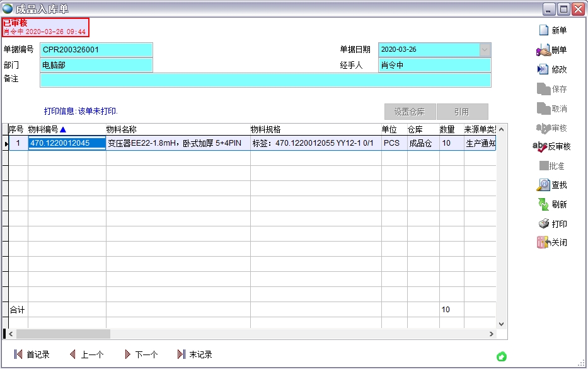
Task: Click green icon at bottom right corner
Action: pos(501,357)
